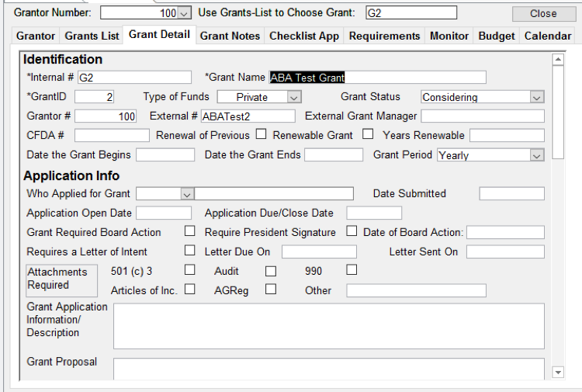Click the Date Submitted field
This screenshot has width=582, height=392.
pyautogui.click(x=511, y=193)
